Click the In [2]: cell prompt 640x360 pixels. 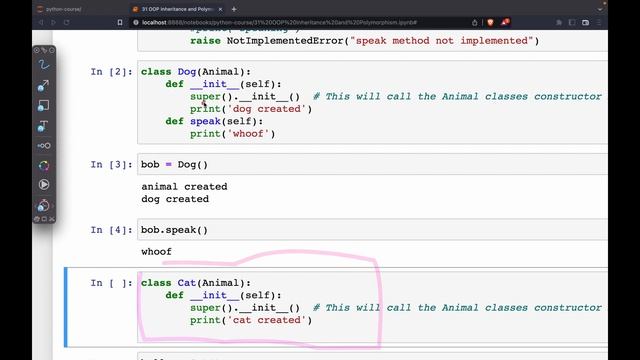tap(111, 72)
